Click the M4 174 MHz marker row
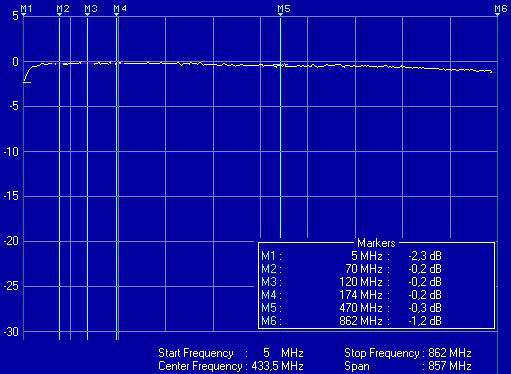The image size is (511, 374). 351,295
